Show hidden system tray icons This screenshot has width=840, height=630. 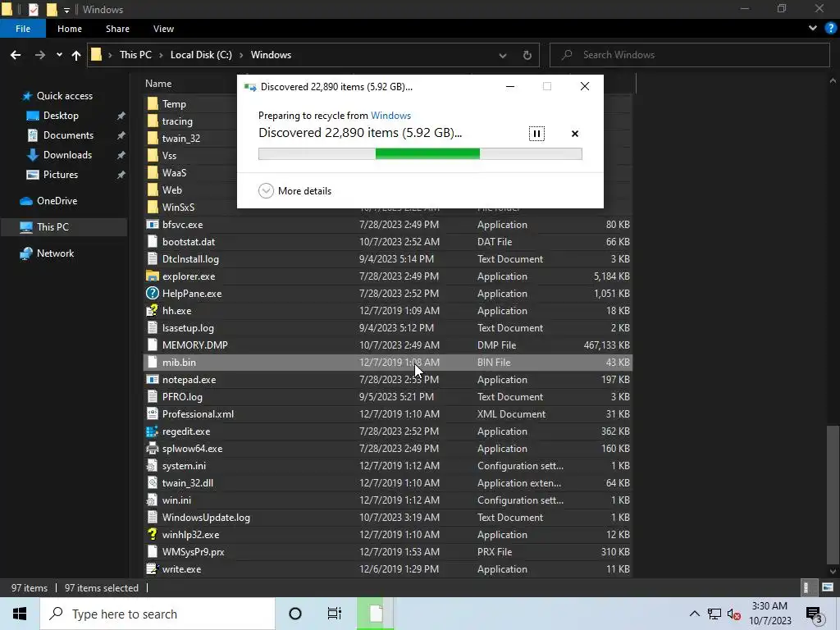[x=694, y=614]
